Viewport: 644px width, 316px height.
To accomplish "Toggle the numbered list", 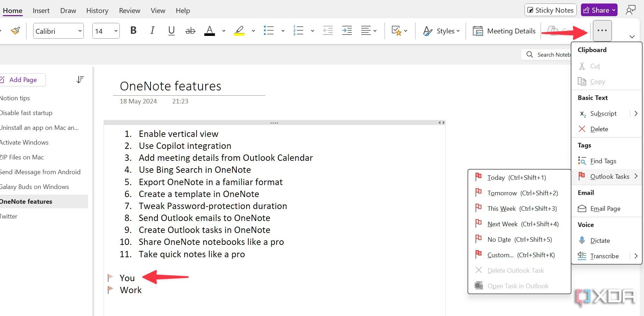I will click(298, 31).
